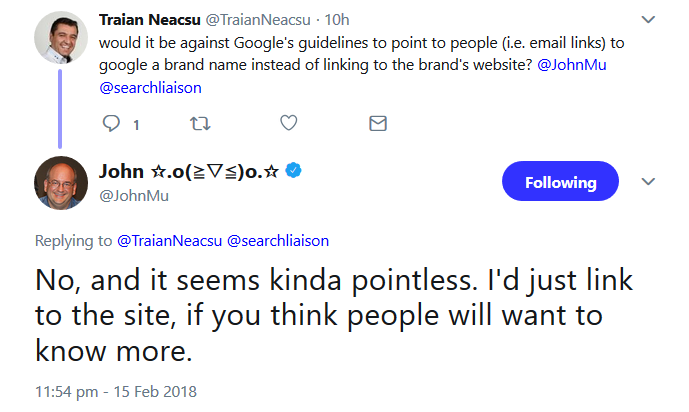Click @searchliaison in the Replying to line

[x=278, y=241]
